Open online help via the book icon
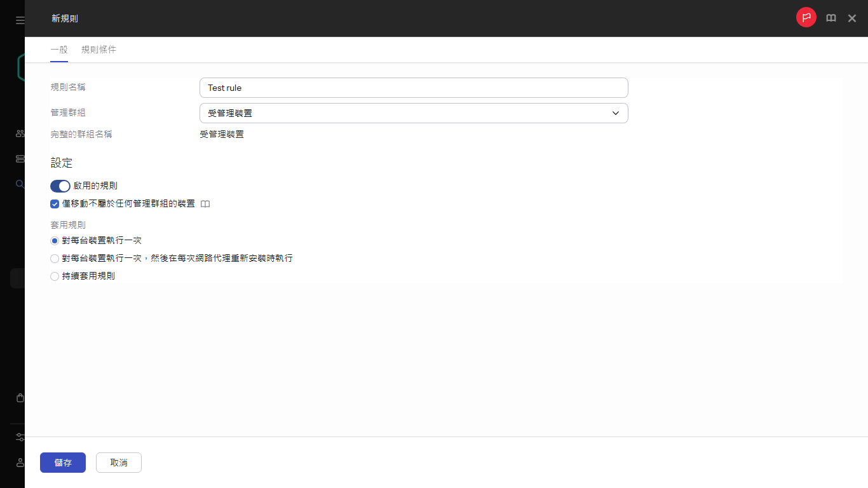This screenshot has height=488, width=868. click(831, 18)
